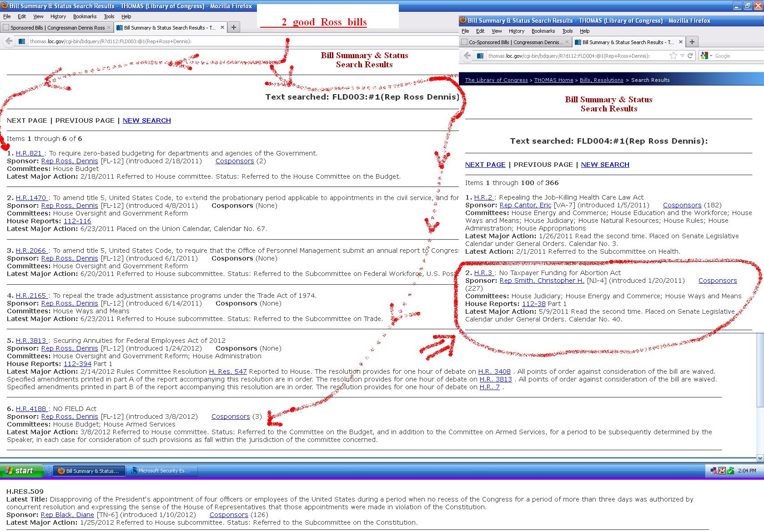Close the right window's Bill Summary tab
This screenshot has width=764, height=532.
click(681, 42)
